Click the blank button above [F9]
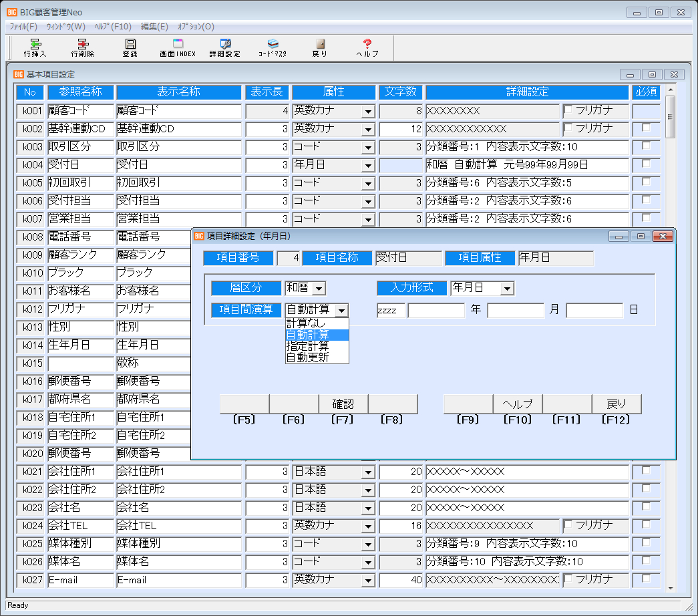The width and height of the screenshot is (698, 616). coord(468,404)
